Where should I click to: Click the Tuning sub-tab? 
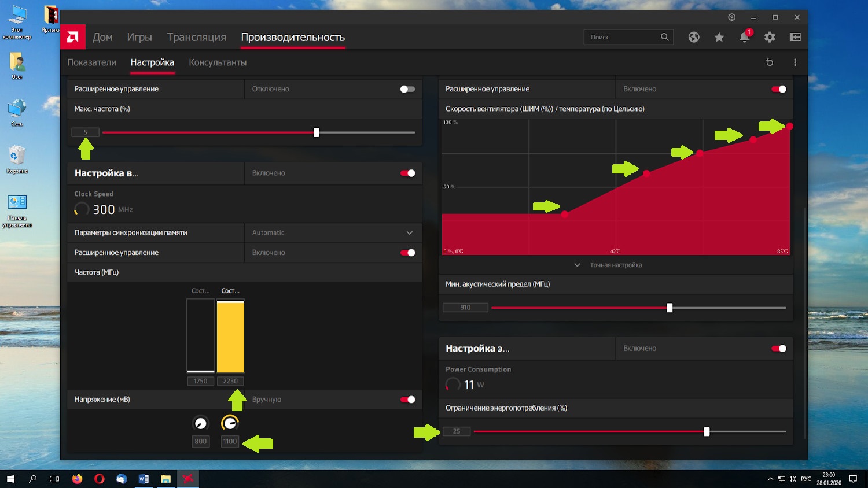tap(152, 62)
